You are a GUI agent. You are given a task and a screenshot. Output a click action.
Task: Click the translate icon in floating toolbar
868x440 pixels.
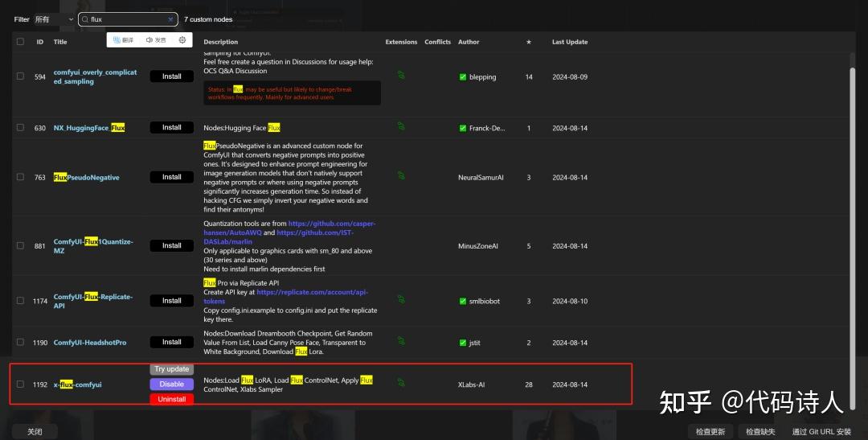pyautogui.click(x=123, y=40)
